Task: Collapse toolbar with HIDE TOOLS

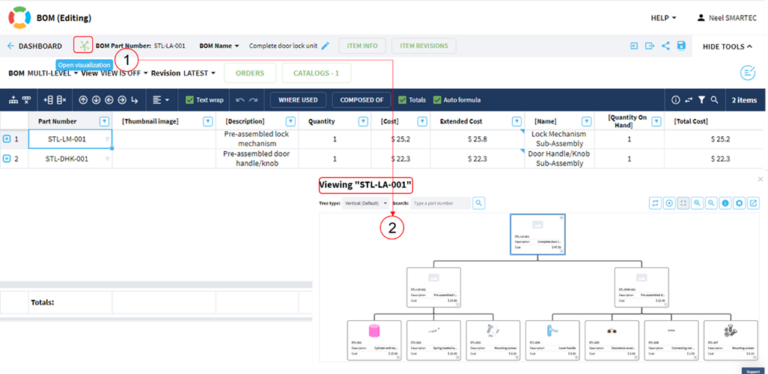Action: pos(727,47)
